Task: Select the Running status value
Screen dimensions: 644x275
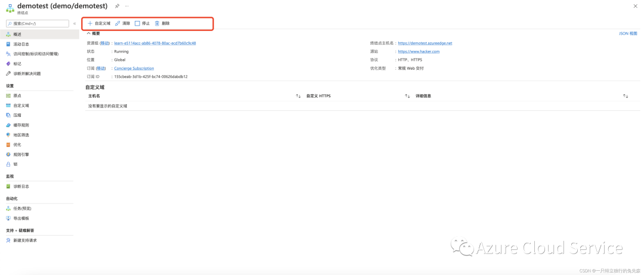Action: [121, 51]
